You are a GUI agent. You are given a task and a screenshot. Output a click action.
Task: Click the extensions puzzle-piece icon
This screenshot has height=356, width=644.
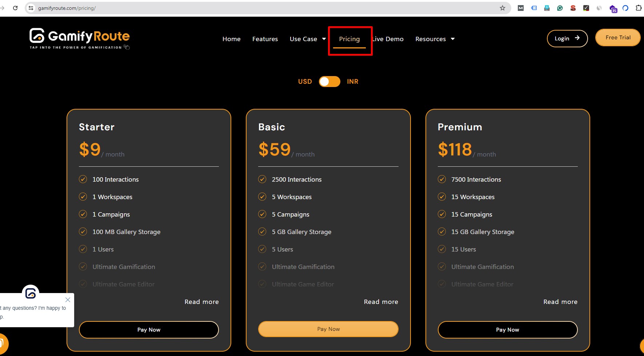tap(638, 8)
